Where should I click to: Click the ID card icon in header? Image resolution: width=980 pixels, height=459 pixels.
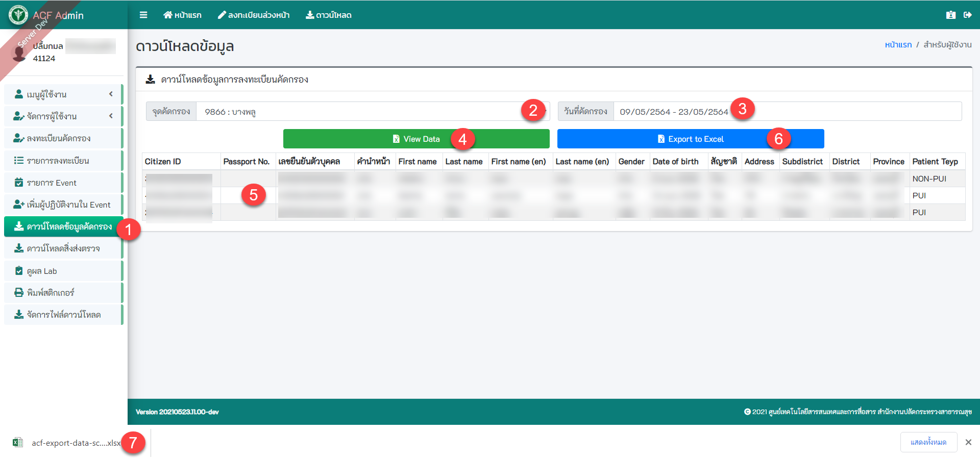[x=950, y=15]
